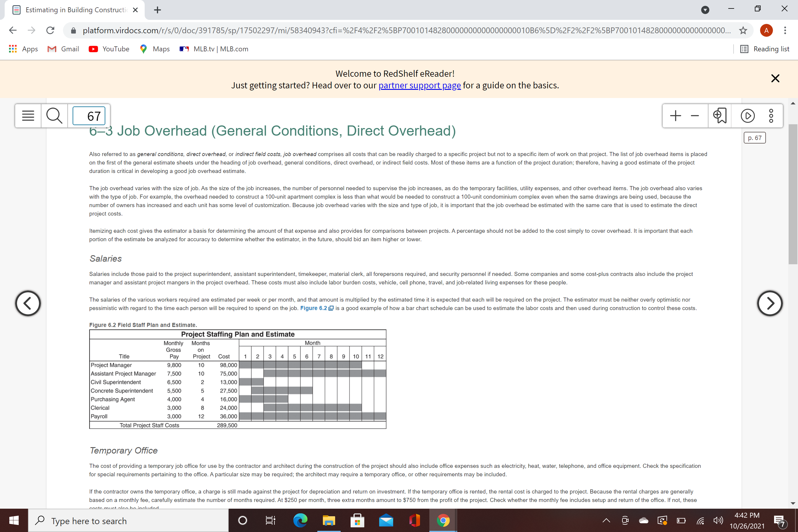Open the Windows Start menu
Image resolution: width=798 pixels, height=532 pixels.
14,520
